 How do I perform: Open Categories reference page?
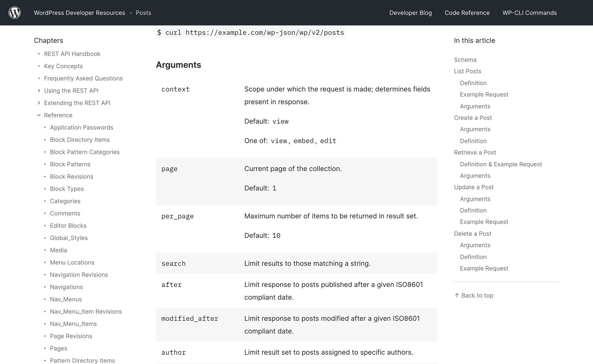(x=65, y=201)
